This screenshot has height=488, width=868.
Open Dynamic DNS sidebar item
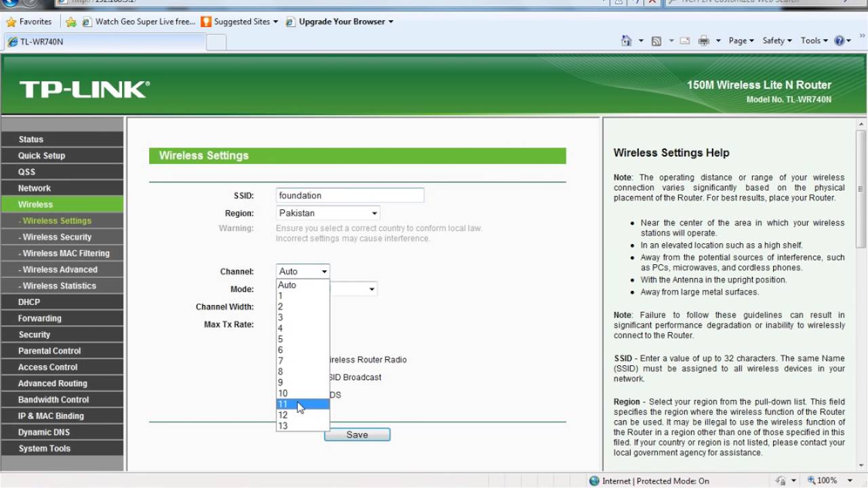[x=62, y=432]
